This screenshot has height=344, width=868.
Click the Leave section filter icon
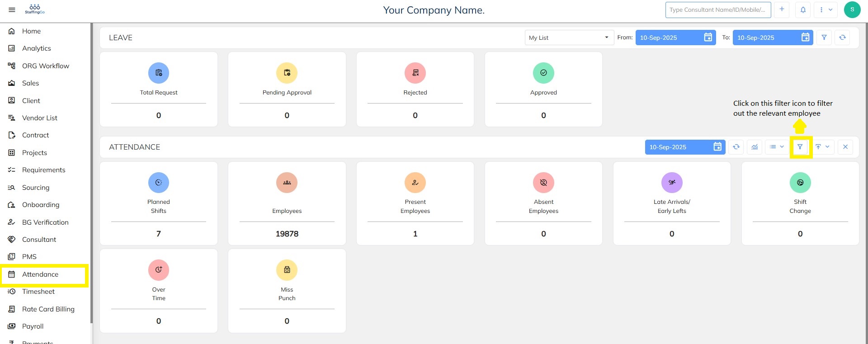824,38
